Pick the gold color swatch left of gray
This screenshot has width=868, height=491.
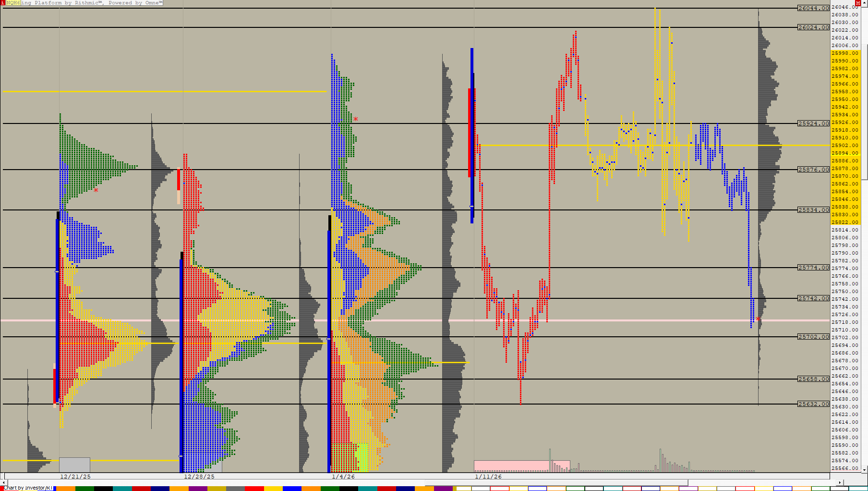(x=216, y=489)
